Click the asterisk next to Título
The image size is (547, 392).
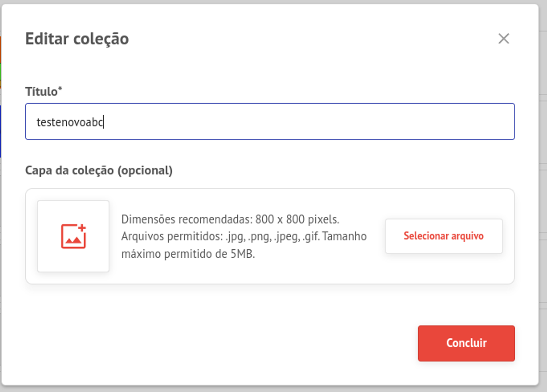[x=60, y=88]
